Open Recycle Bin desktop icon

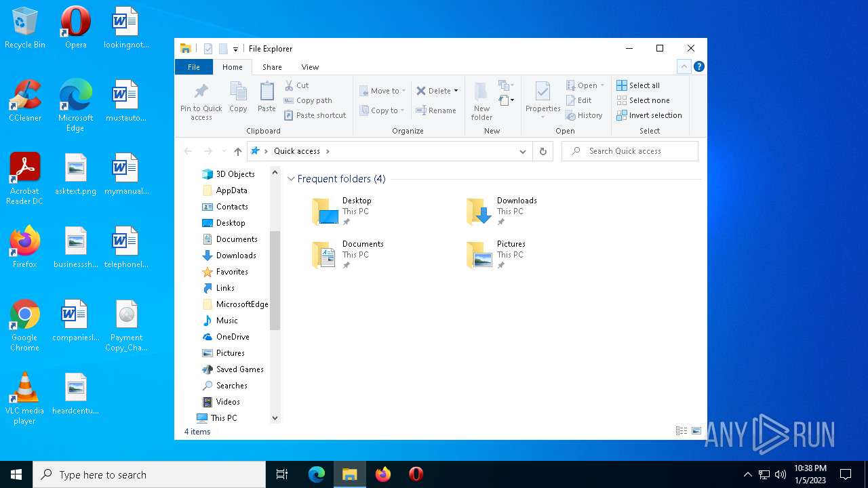[25, 28]
